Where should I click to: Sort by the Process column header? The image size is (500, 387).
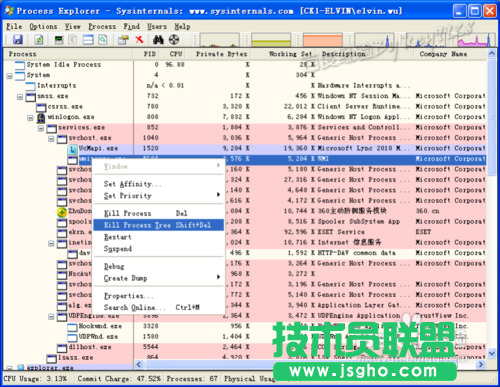68,54
